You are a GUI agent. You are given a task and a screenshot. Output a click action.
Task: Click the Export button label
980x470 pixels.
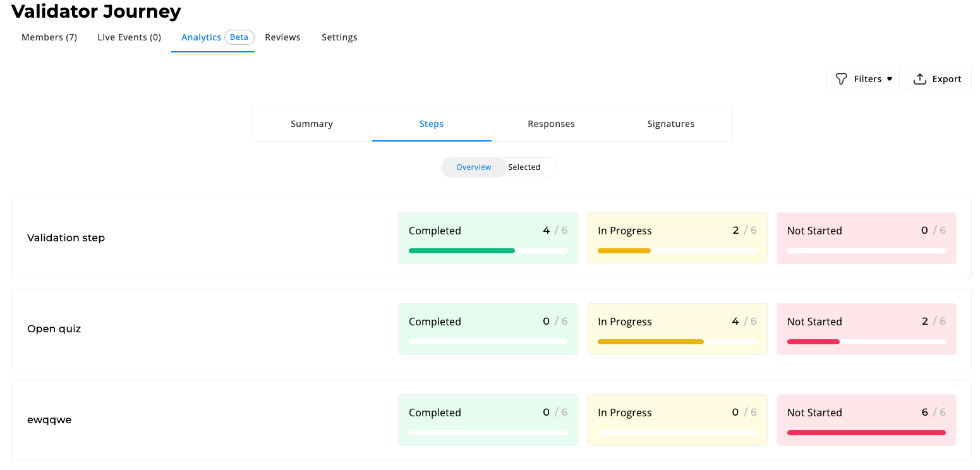[947, 79]
